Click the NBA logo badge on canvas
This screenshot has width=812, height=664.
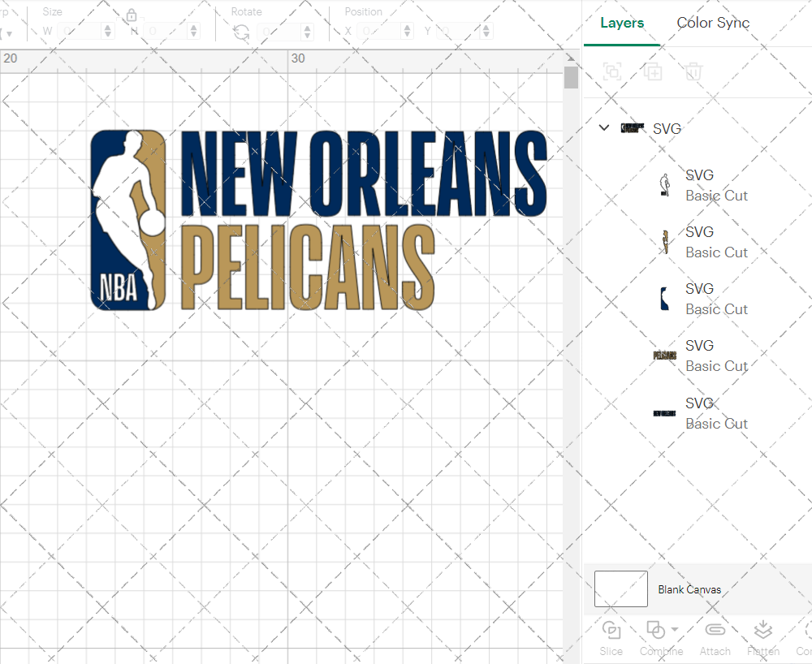tap(128, 220)
